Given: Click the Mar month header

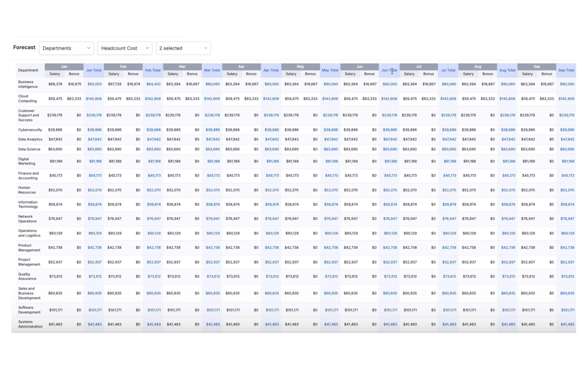Looking at the screenshot, I should [182, 66].
